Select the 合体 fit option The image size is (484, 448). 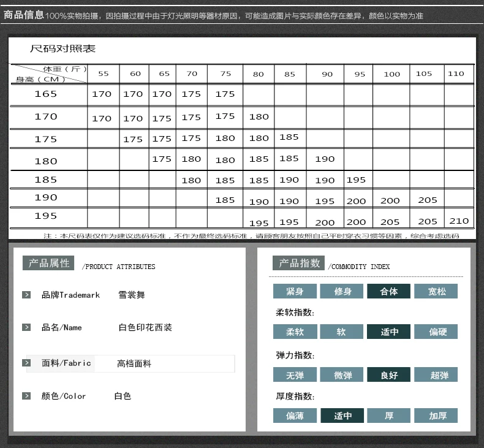coord(388,291)
